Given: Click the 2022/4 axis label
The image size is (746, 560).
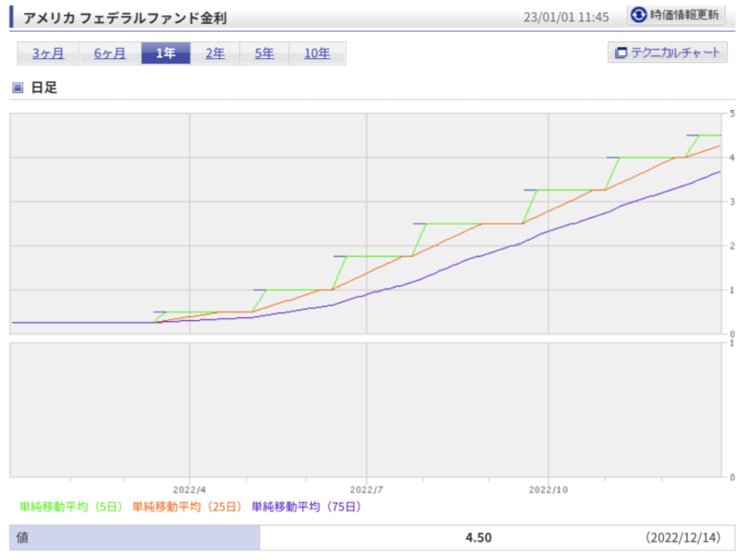Looking at the screenshot, I should 189,489.
